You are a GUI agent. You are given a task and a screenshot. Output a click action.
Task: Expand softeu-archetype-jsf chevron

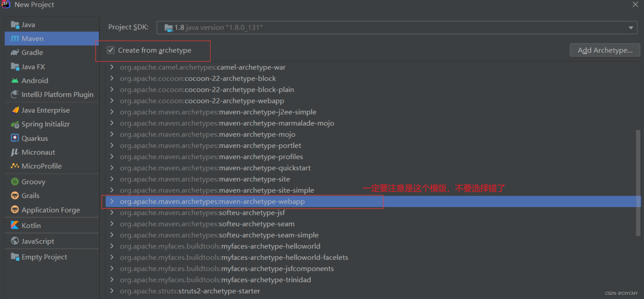[112, 213]
